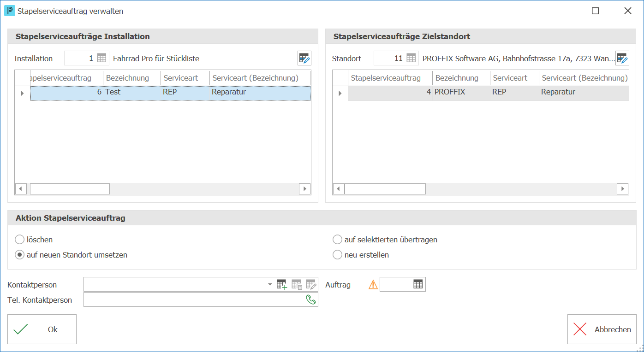This screenshot has width=644, height=352.
Task: Click left scroll arrow of the Installation table
Action: coord(21,189)
